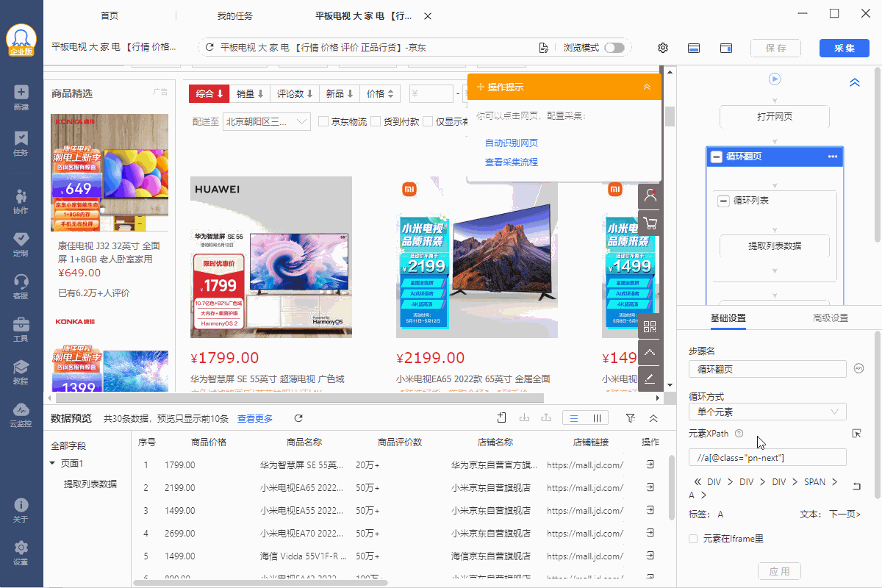882x588 pixels.
Task: Toggle the 浏览模式 browse mode switch
Action: (614, 48)
